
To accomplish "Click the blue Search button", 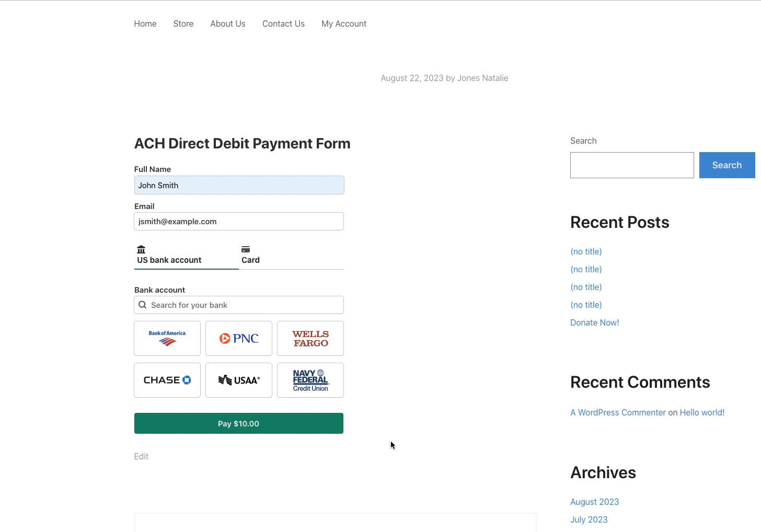I will point(727,165).
